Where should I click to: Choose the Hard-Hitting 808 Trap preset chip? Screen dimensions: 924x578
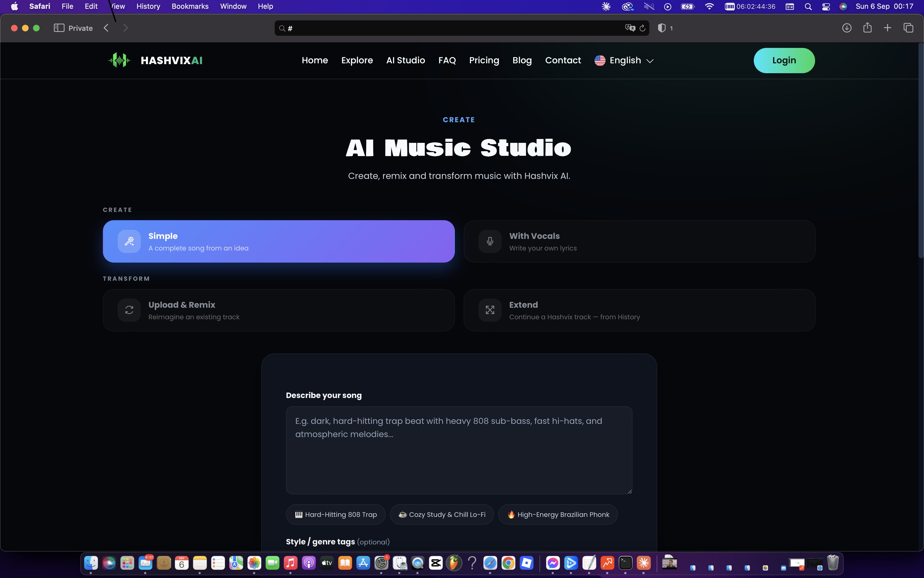point(335,514)
